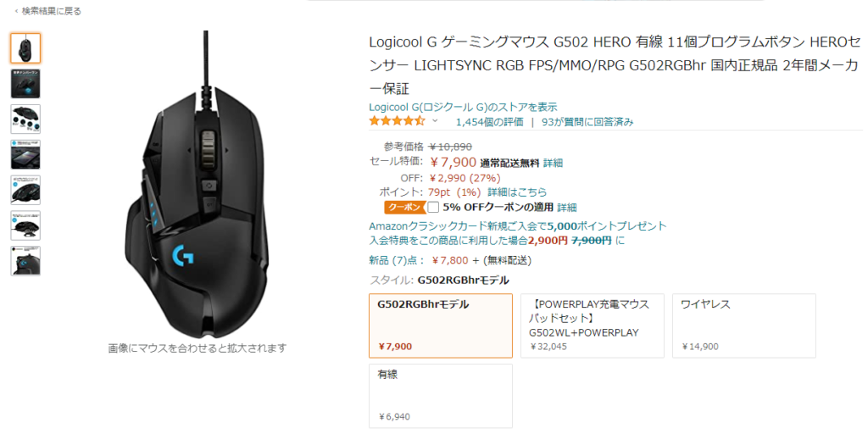Viewport: 868px width, 434px height.
Task: Select the fifth thumbnail with side-angle mouse
Action: point(25,190)
